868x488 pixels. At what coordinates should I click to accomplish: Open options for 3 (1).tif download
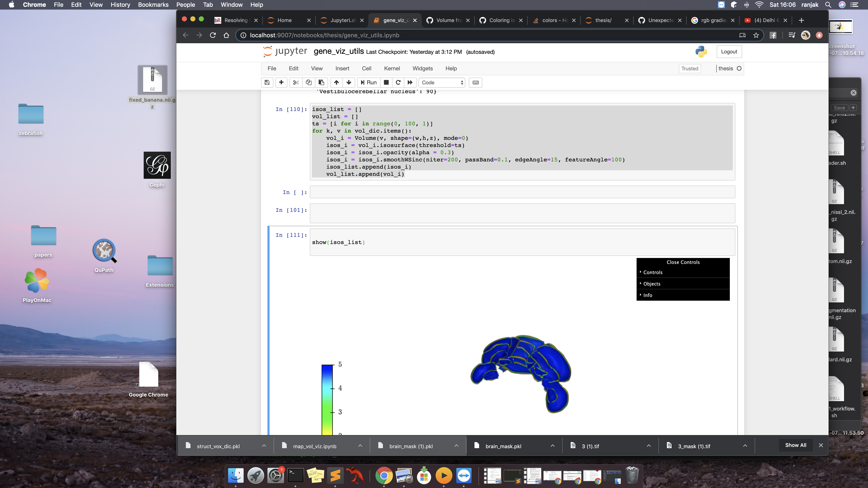click(649, 446)
